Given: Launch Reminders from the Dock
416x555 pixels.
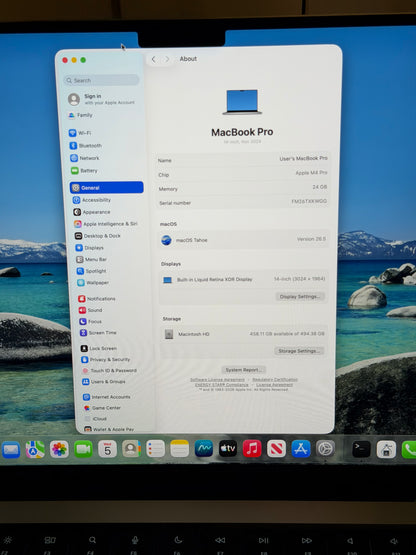Looking at the screenshot, I should click(x=155, y=449).
